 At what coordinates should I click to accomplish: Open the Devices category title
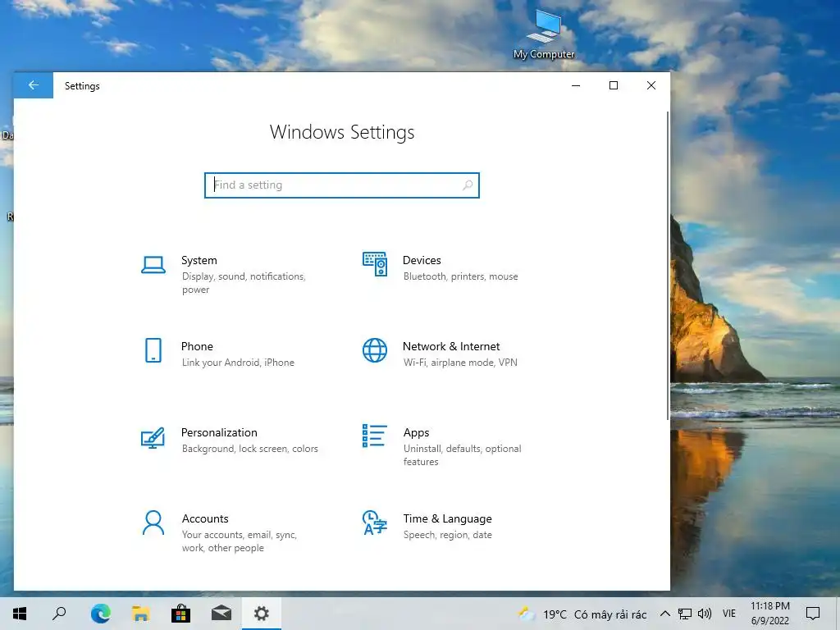click(x=422, y=260)
